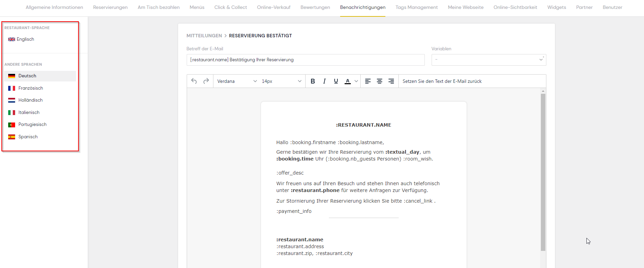
Task: Select Englisch restaurant language
Action: pos(21,39)
